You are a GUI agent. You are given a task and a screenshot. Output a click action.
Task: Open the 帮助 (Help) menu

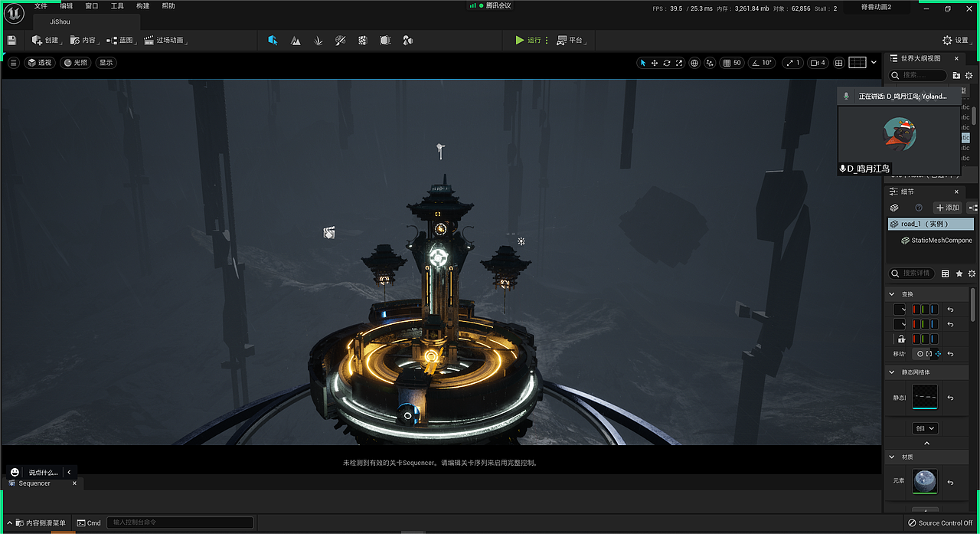168,6
